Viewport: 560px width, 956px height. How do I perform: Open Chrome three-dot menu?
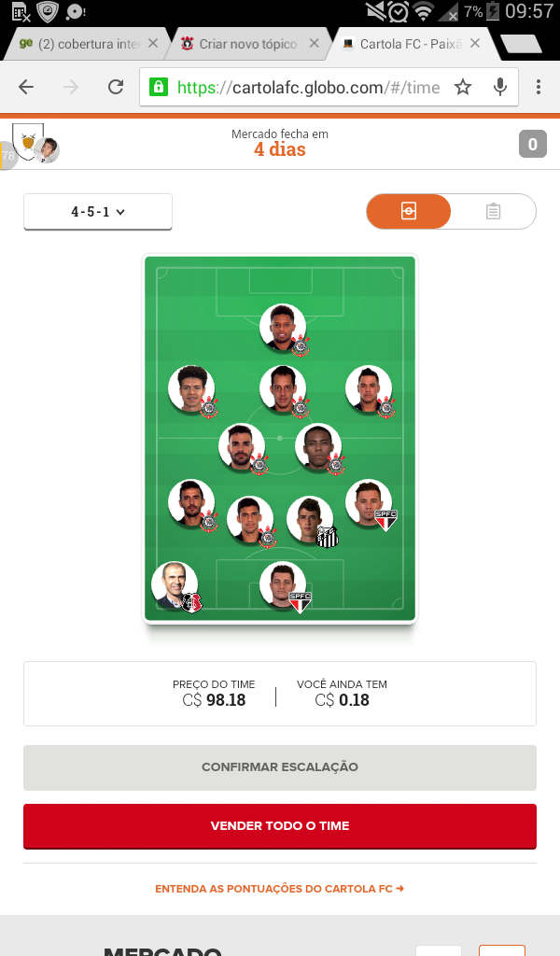538,87
